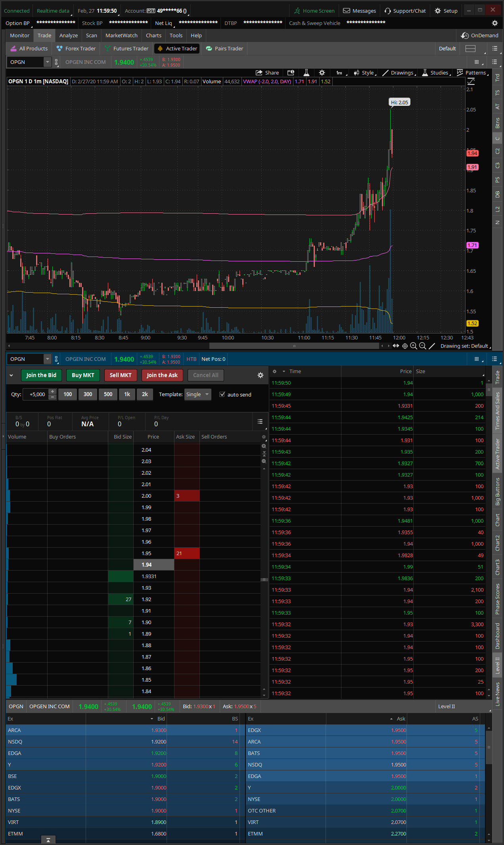Viewport: 504px width, 845px height.
Task: Open chart settings gear in chart toolbar
Action: pos(322,73)
